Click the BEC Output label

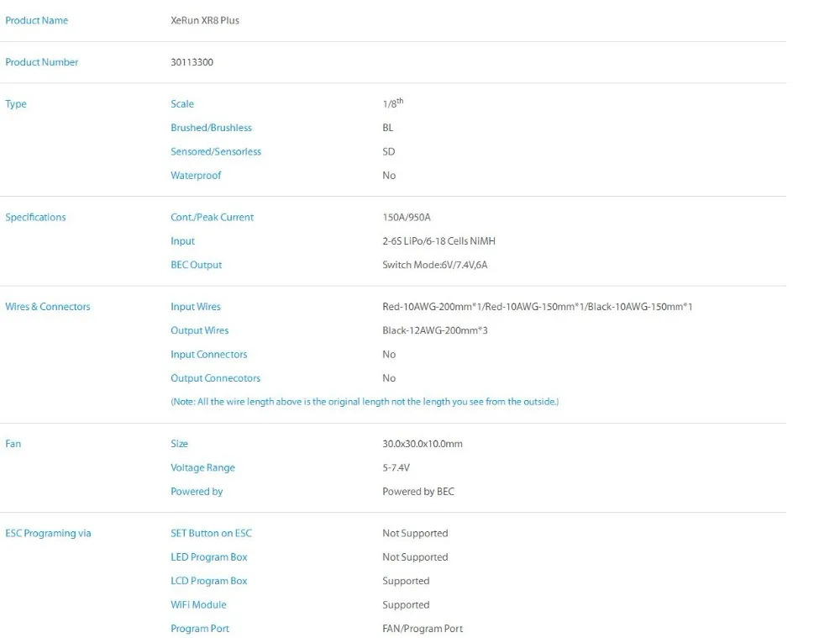point(197,265)
